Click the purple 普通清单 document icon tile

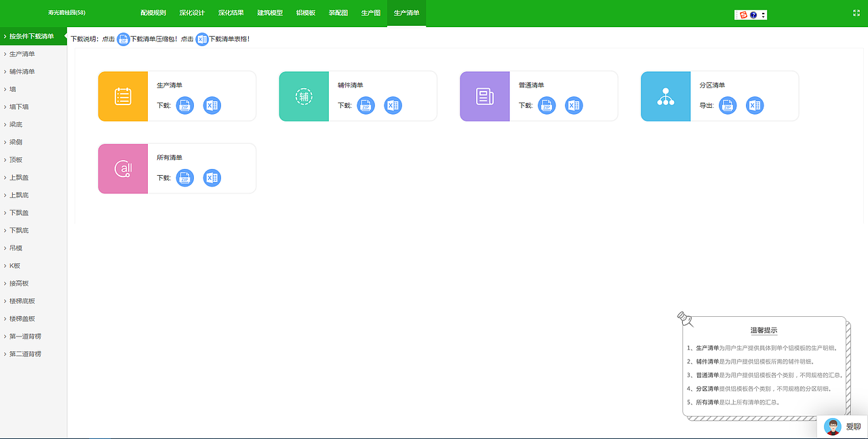485,96
